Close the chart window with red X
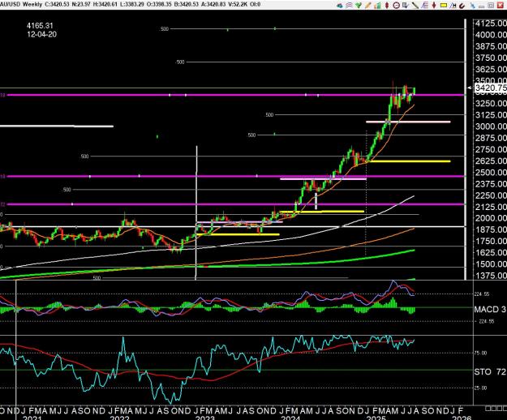Screen dimensions: 507x420 tap(500, 5)
